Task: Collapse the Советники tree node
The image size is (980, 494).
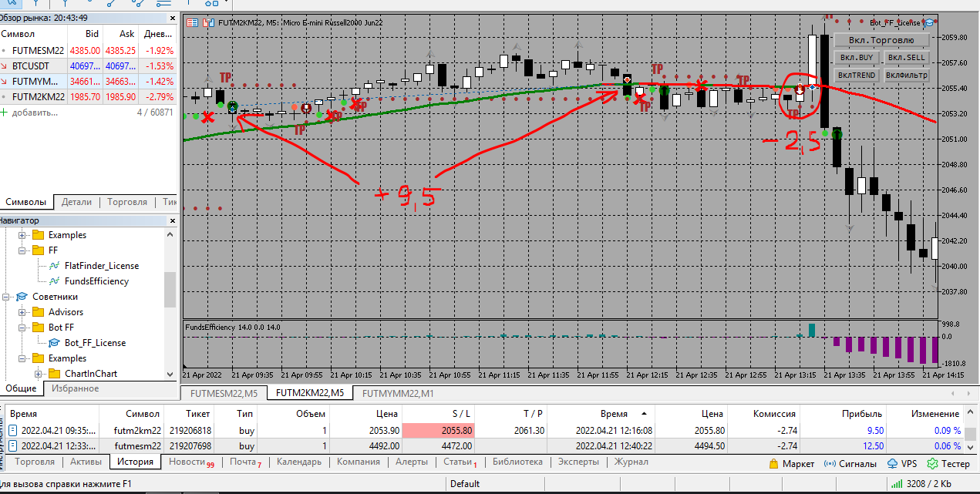Action: pyautogui.click(x=5, y=297)
